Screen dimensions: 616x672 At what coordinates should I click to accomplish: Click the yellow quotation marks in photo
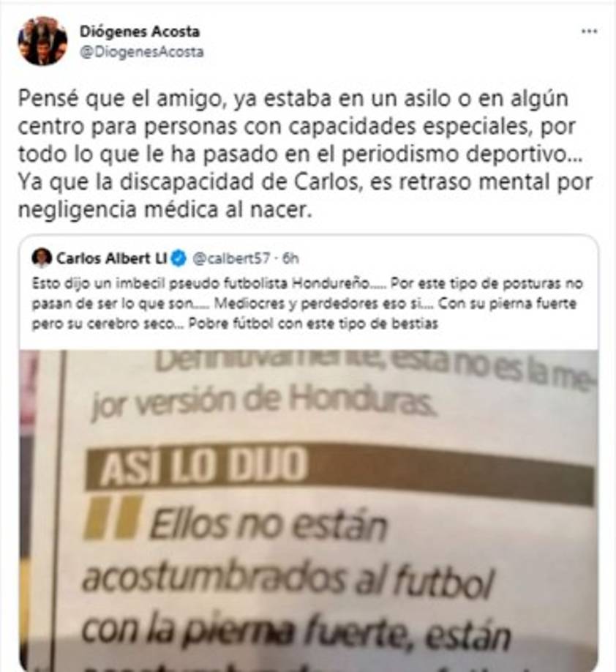click(x=113, y=518)
